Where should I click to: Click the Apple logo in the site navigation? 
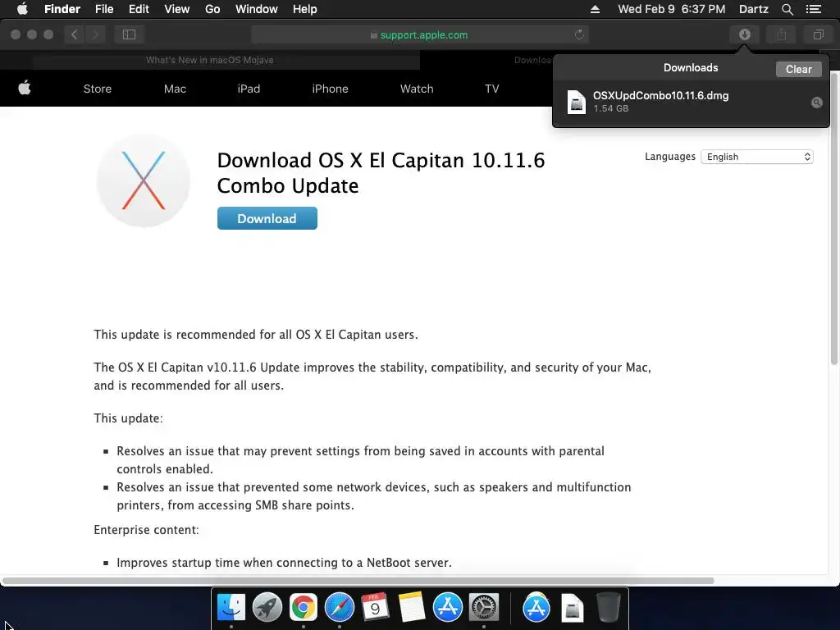[25, 88]
